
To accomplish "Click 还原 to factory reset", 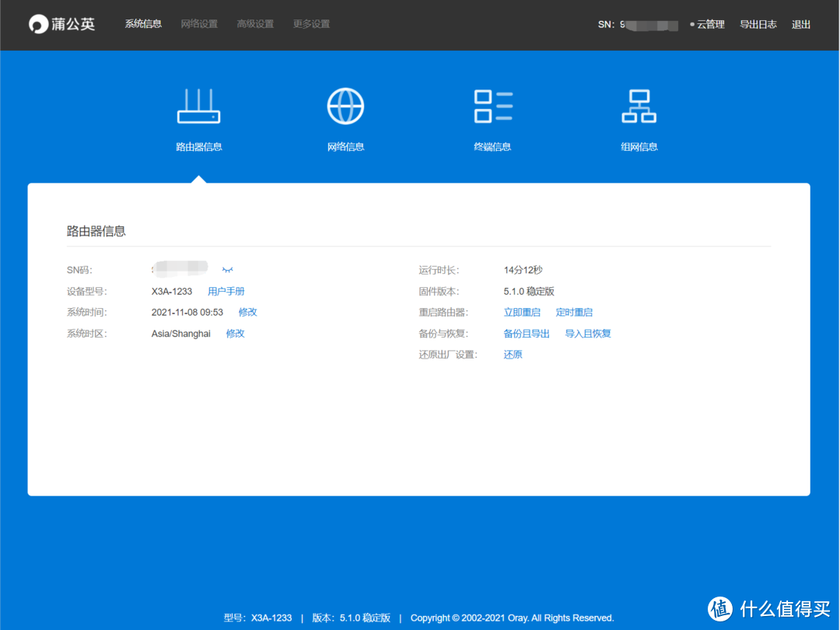I will (513, 355).
